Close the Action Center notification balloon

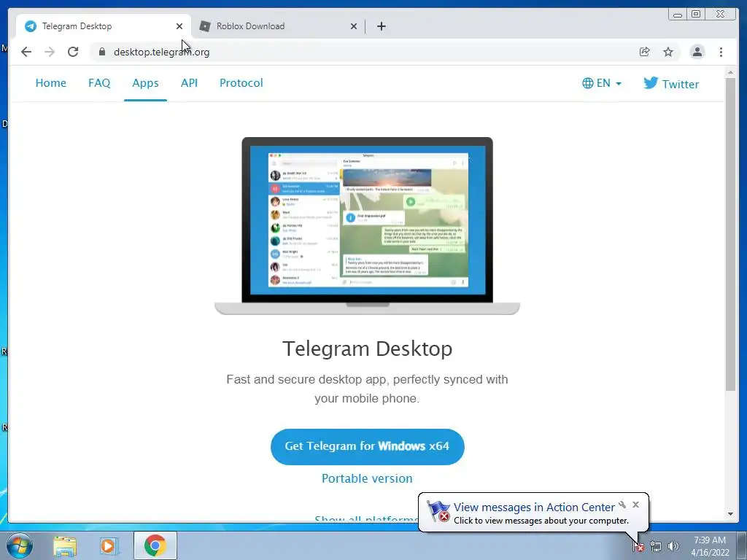click(x=635, y=505)
